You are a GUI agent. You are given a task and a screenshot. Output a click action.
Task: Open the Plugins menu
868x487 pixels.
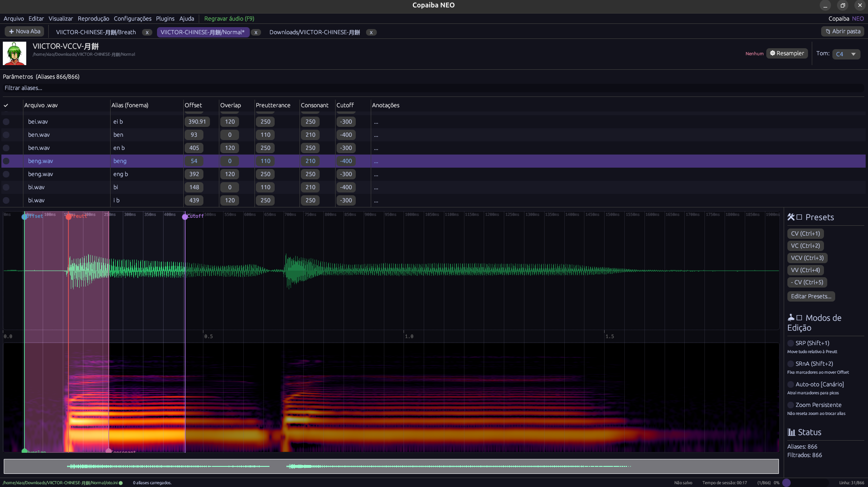(165, 19)
